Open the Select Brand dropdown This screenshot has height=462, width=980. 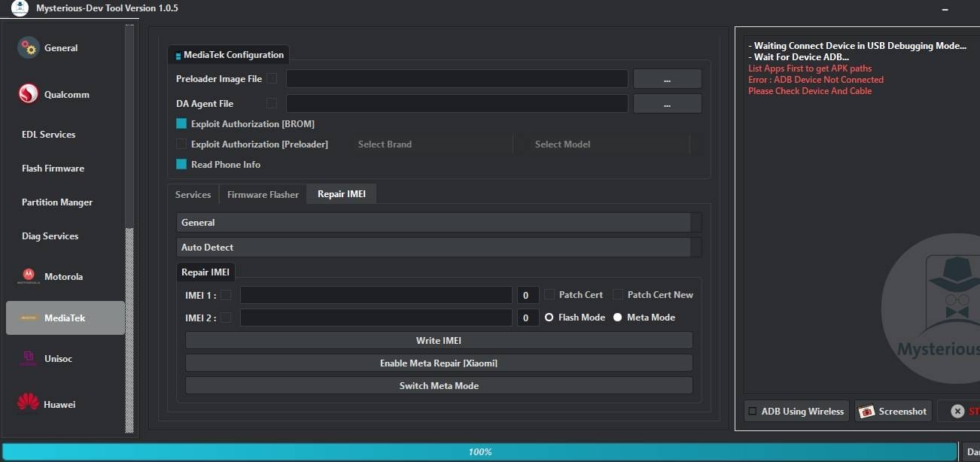pyautogui.click(x=433, y=144)
